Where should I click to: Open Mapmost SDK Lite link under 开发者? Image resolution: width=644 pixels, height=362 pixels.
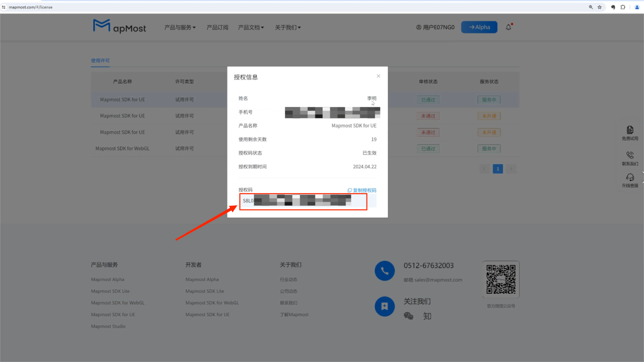(x=205, y=291)
